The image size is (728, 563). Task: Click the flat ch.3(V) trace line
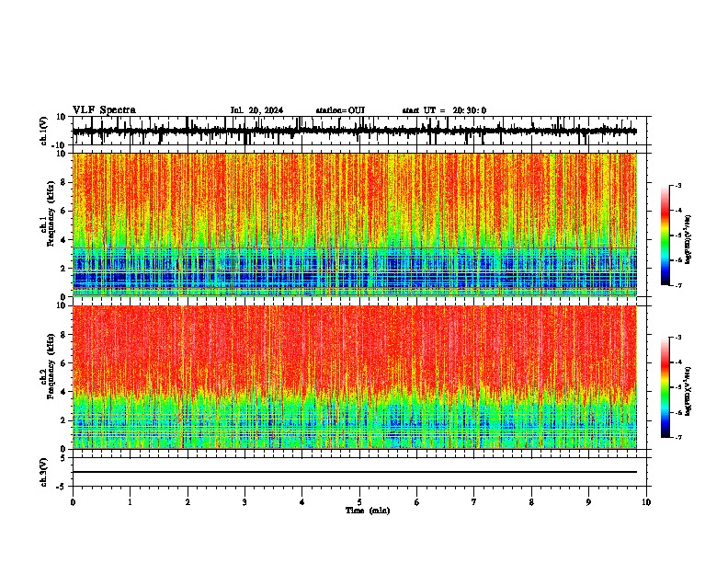(x=355, y=472)
